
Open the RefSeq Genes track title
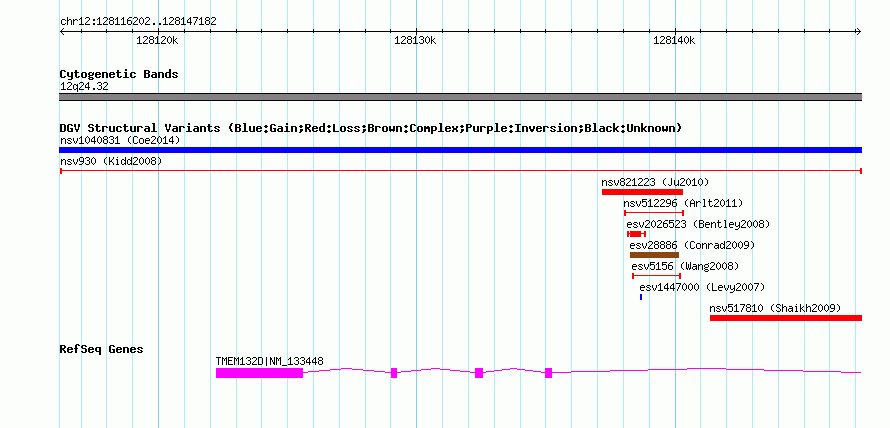coord(101,349)
